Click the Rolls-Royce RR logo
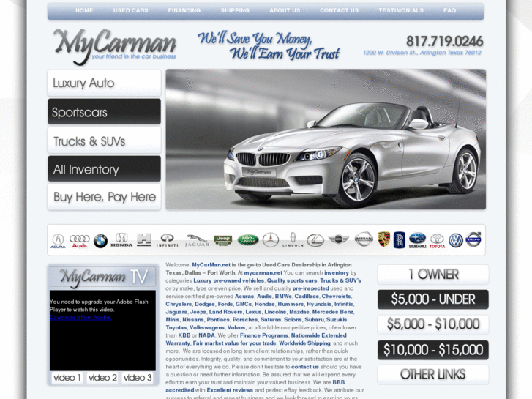 tap(400, 239)
